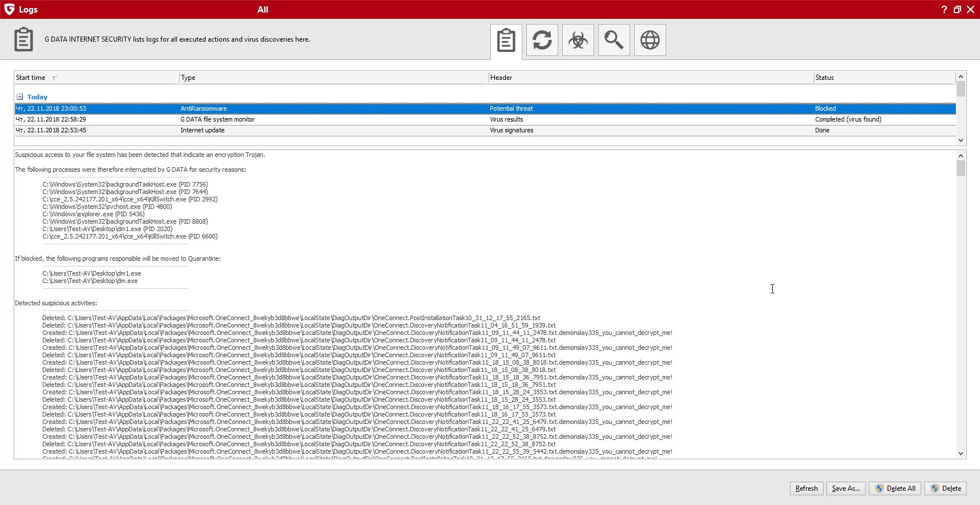Viewport: 980px width, 505px height.
Task: Open the globe web logs tab
Action: (x=650, y=40)
